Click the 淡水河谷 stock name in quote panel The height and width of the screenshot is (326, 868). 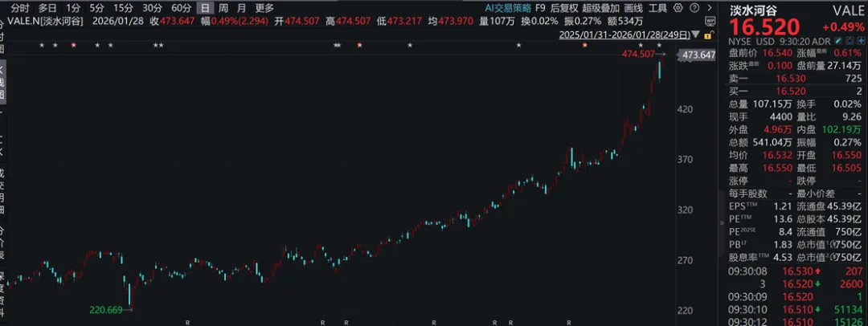click(x=753, y=11)
